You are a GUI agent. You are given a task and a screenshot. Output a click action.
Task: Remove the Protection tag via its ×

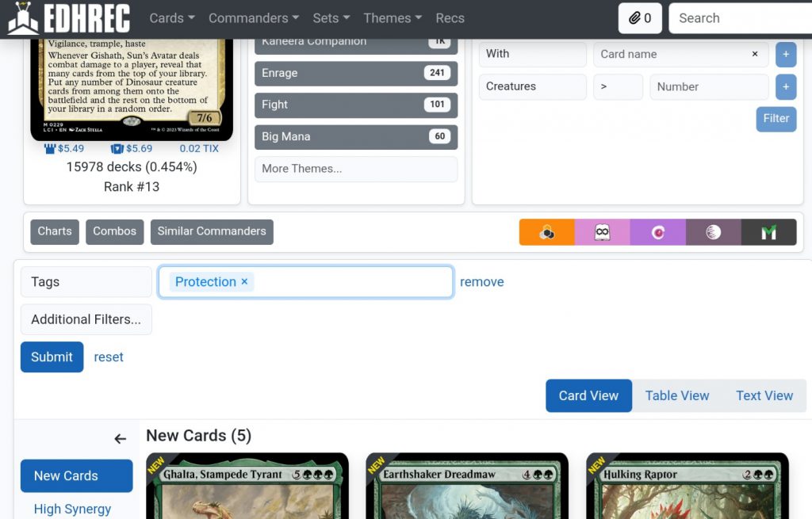coord(244,281)
